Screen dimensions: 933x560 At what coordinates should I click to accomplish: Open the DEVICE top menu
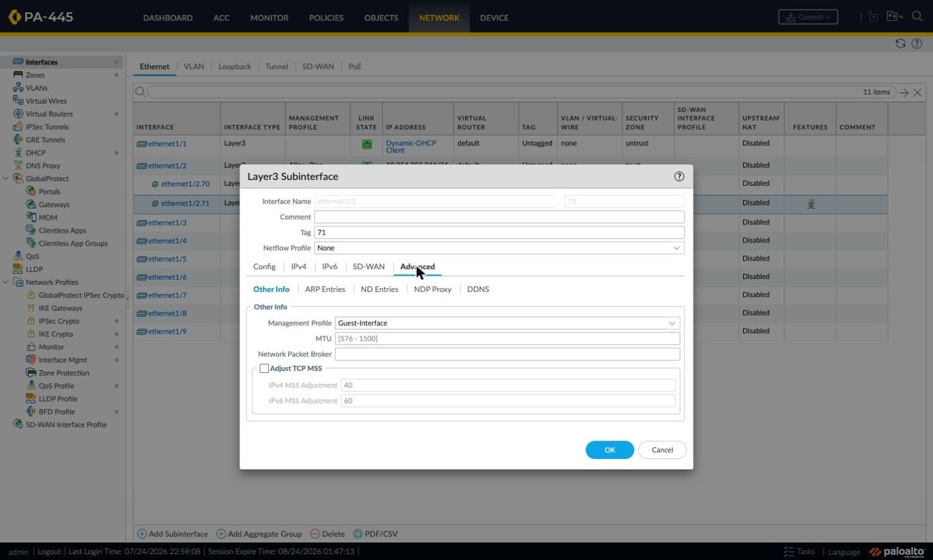pos(494,18)
